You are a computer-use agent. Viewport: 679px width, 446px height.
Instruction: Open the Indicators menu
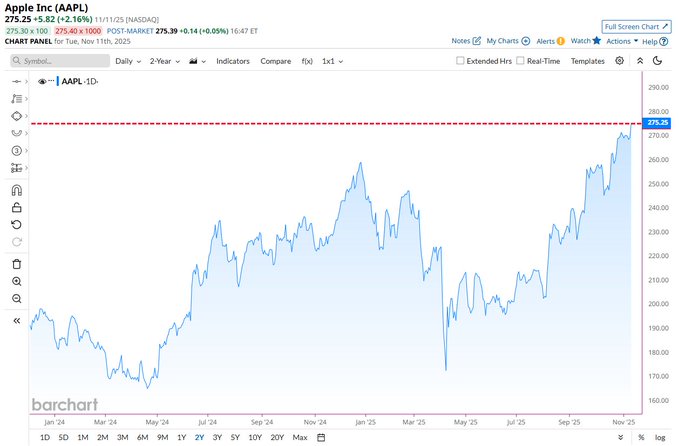[x=233, y=61]
